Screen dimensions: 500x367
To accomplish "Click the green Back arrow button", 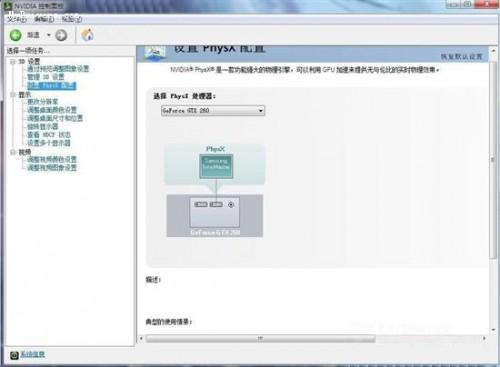I will [16, 35].
